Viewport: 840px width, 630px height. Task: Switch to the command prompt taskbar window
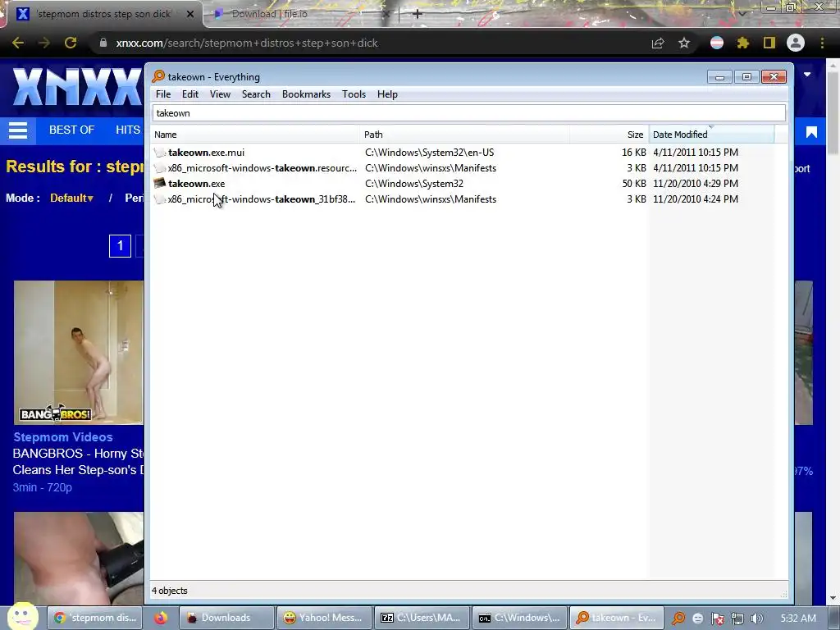coord(519,618)
